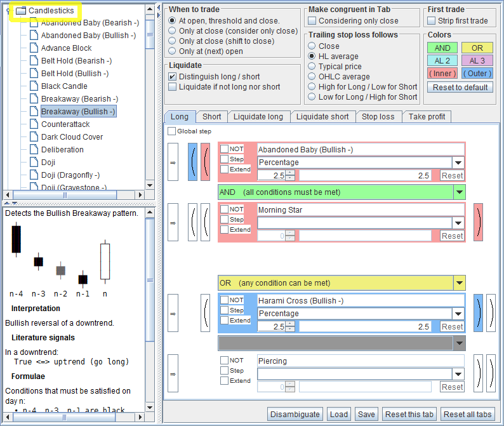504x426 pixels.
Task: Click the arrow box left of Morning Star condition
Action: point(173,222)
